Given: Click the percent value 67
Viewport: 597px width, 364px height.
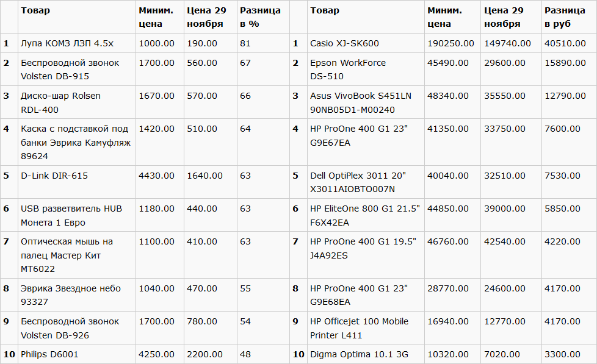Looking at the screenshot, I should pyautogui.click(x=245, y=63).
